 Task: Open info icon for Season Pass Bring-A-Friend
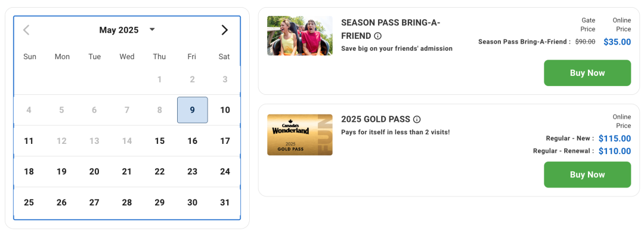click(378, 36)
